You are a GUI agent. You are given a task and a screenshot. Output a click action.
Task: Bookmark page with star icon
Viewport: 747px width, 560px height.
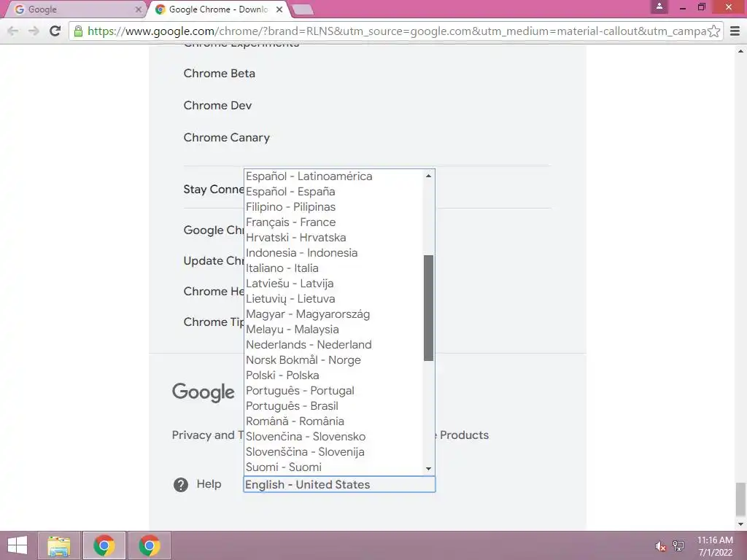713,31
